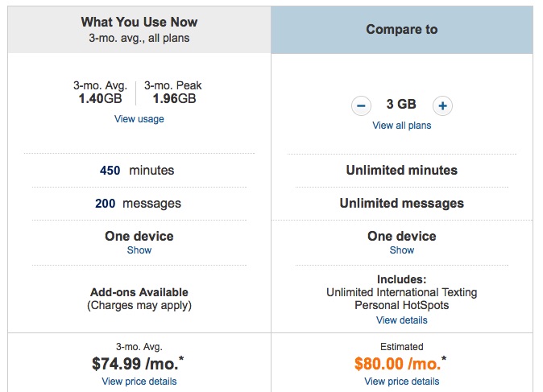Viewport: 543px width, 392px height.
Task: Click Unlimited minutes label
Action: click(x=402, y=170)
